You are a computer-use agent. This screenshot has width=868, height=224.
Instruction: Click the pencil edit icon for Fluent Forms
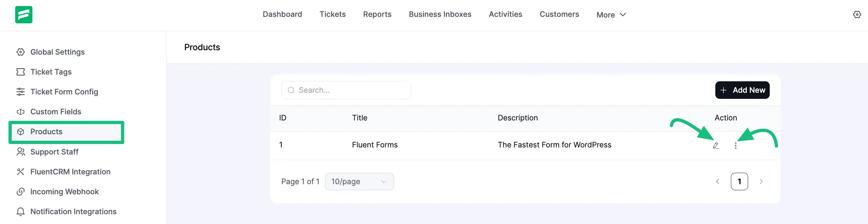[716, 145]
